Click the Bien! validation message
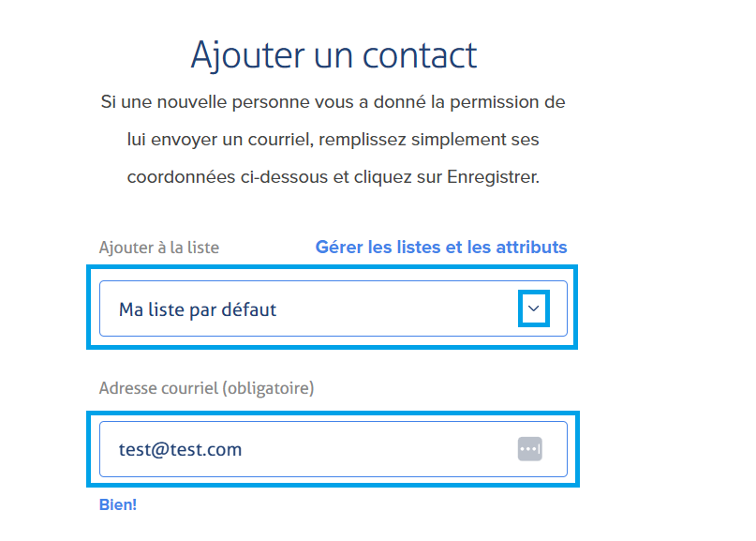 (x=118, y=504)
